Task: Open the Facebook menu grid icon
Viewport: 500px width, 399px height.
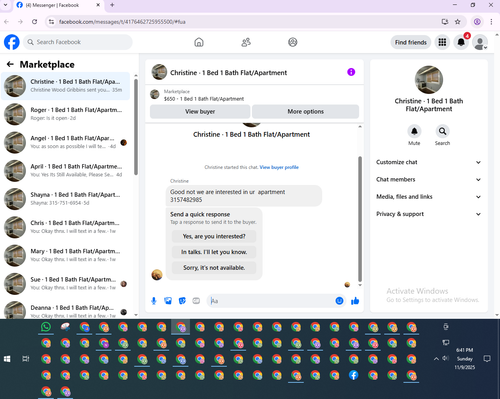Action: click(x=442, y=42)
